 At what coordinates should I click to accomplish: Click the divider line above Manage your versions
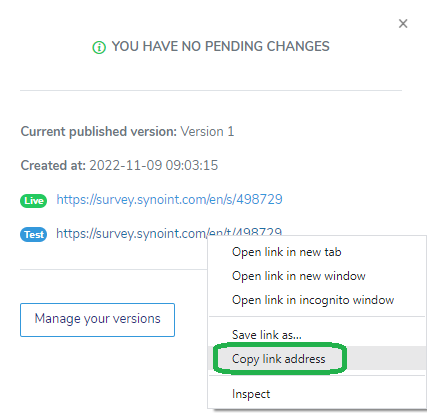[114, 269]
